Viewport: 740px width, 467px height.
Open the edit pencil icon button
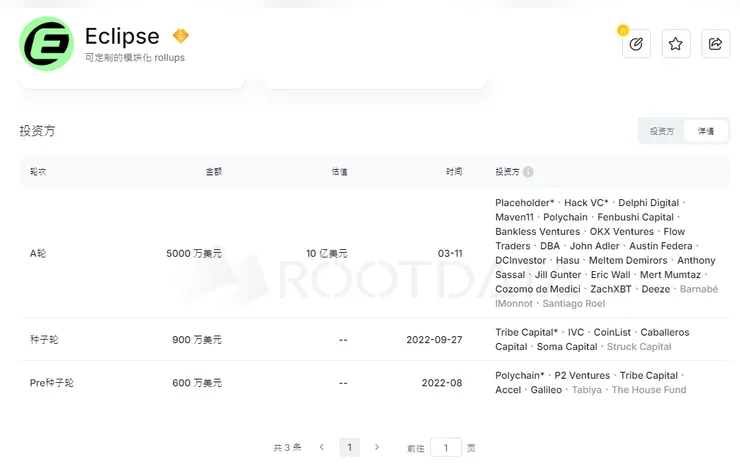coord(636,44)
